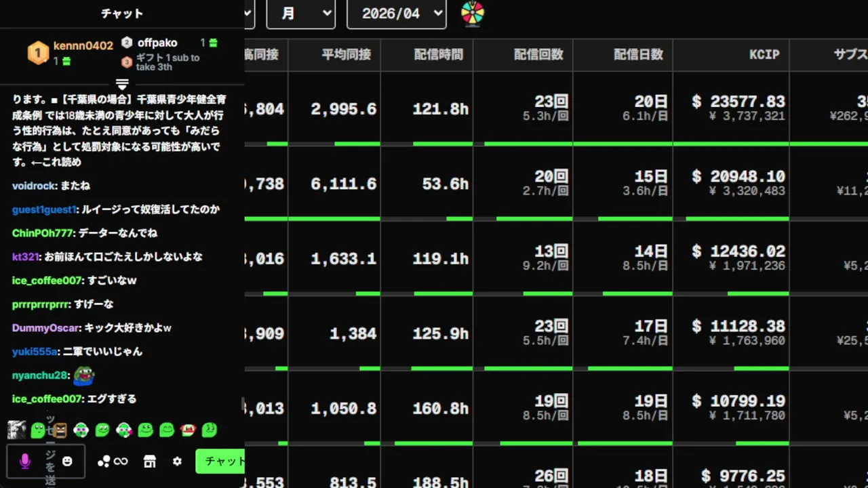The height and width of the screenshot is (488, 868).
Task: Click the KCIP cell $ 12436.02
Action: (x=738, y=251)
